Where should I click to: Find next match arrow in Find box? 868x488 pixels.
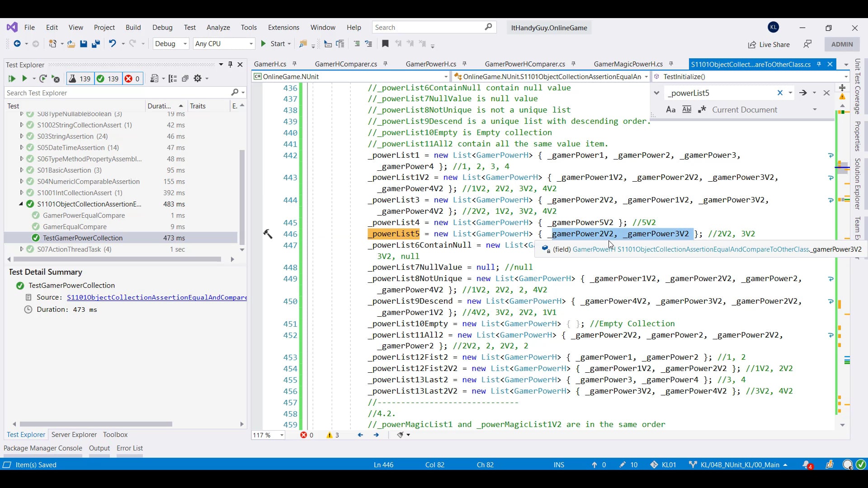click(x=803, y=93)
